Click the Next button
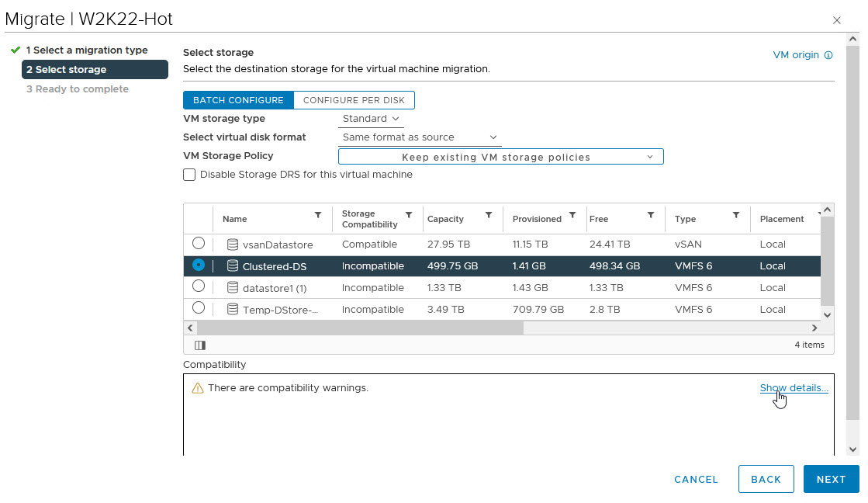 coord(831,479)
